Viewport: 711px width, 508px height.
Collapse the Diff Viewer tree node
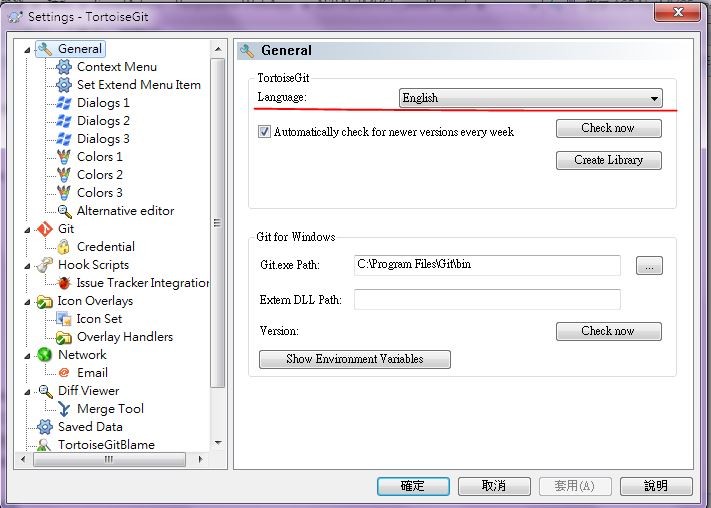coord(27,392)
